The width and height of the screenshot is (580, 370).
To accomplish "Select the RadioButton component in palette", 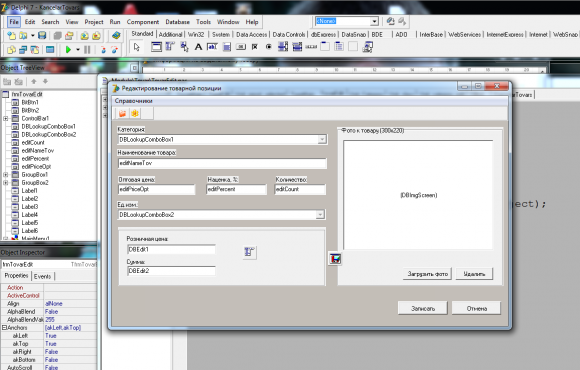I will pos(269,47).
